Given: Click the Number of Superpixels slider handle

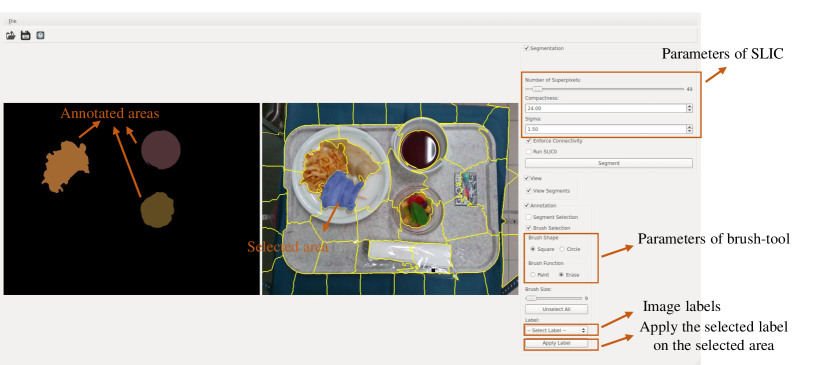Looking at the screenshot, I should [537, 89].
